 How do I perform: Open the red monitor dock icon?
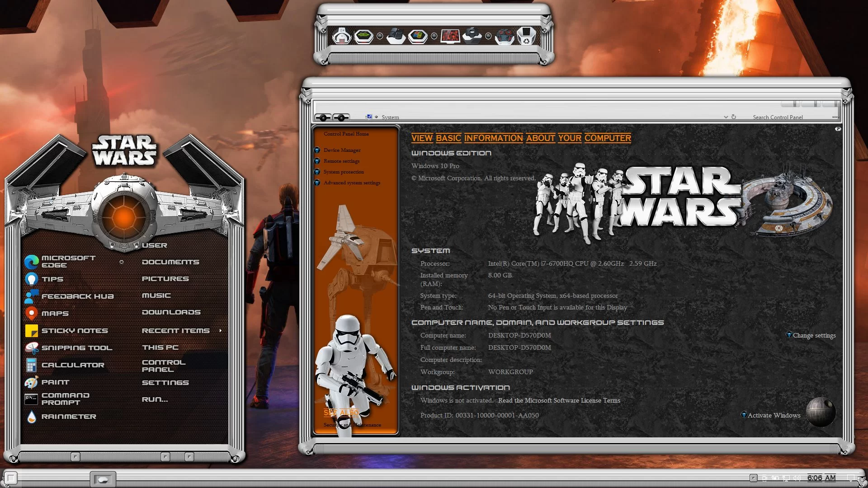tap(450, 36)
